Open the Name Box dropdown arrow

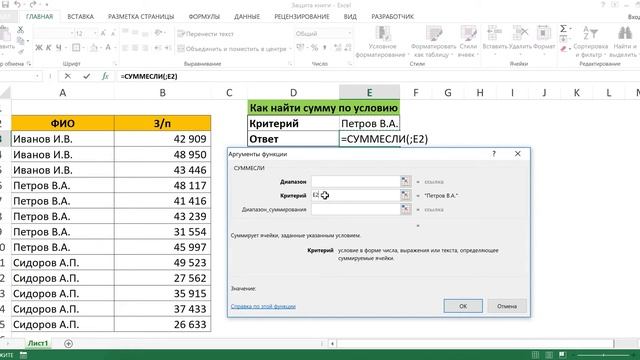pos(37,76)
